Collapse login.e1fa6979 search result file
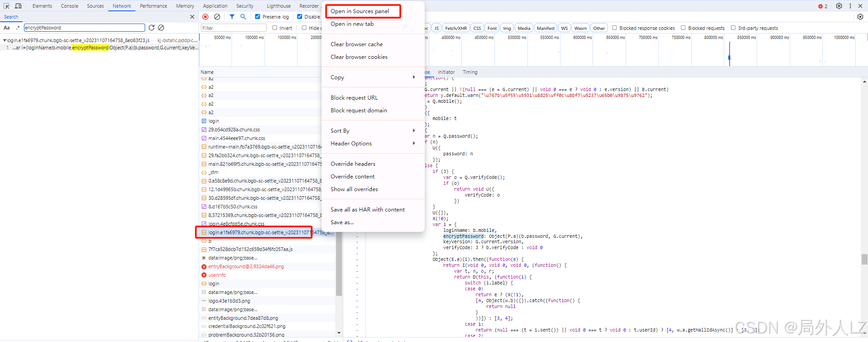This screenshot has height=342, width=868. click(5, 40)
